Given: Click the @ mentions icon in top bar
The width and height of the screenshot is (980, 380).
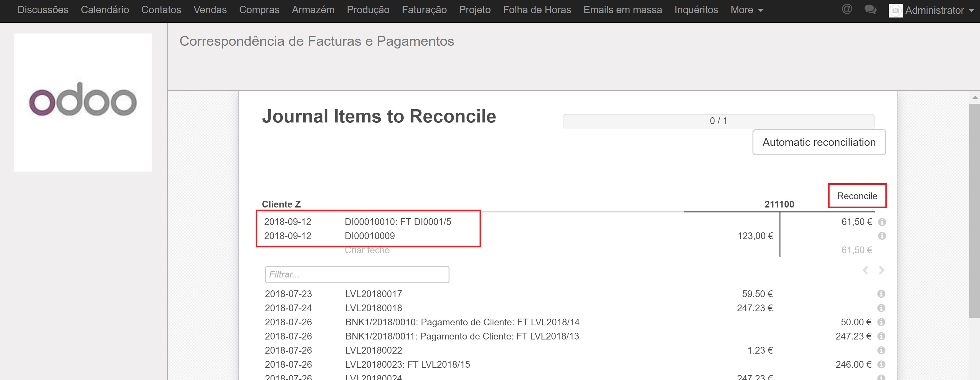Looking at the screenshot, I should 847,9.
